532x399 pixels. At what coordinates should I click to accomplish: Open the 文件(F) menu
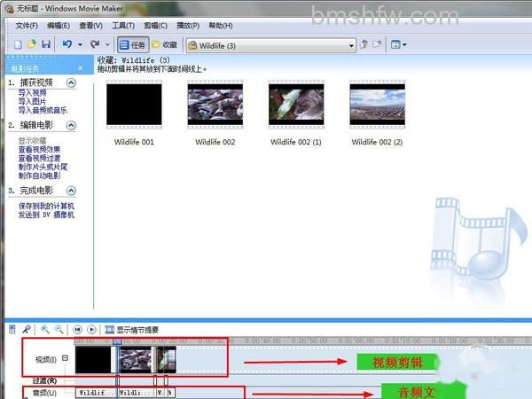pos(27,26)
